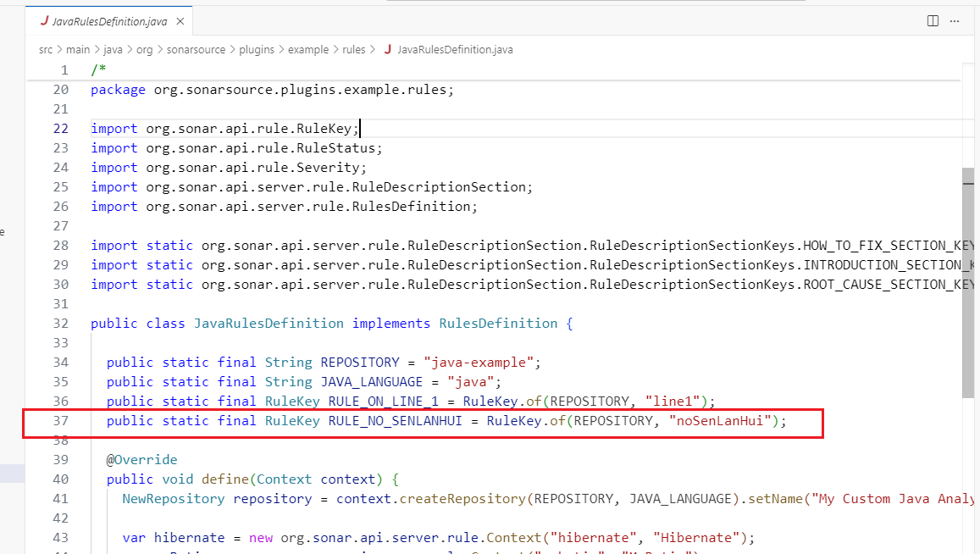Screen dimensions: 980x554
Task: Open the "plugins" breadcrumb dropdown
Action: pyautogui.click(x=257, y=49)
